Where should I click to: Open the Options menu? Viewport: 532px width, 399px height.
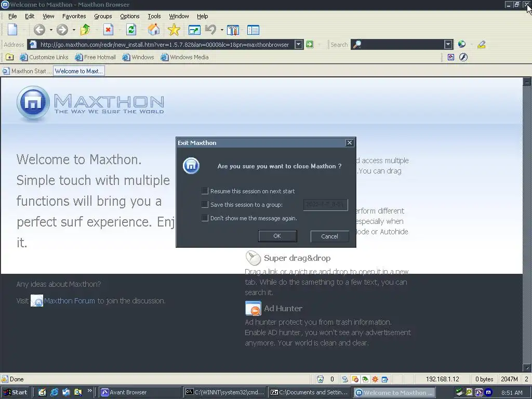click(x=129, y=16)
